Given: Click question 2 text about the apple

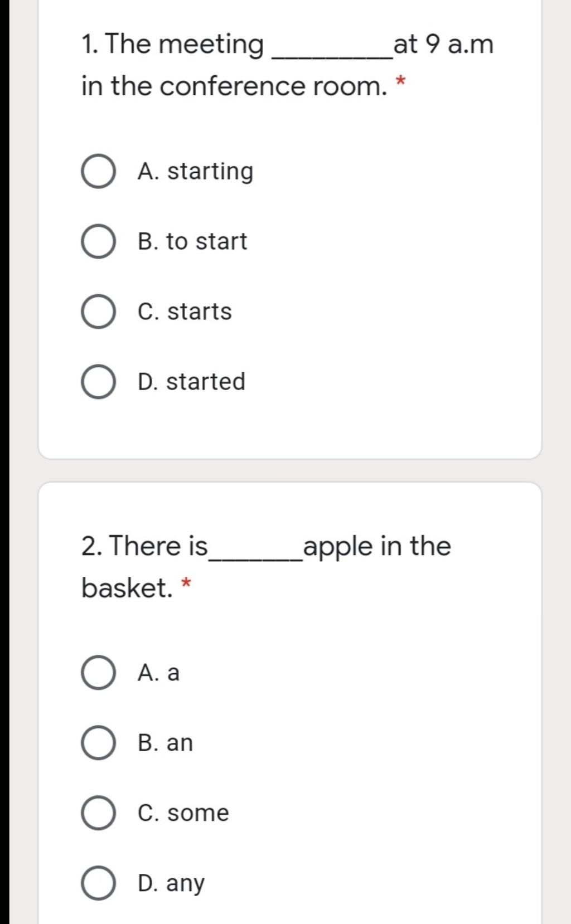Looking at the screenshot, I should tap(266, 567).
